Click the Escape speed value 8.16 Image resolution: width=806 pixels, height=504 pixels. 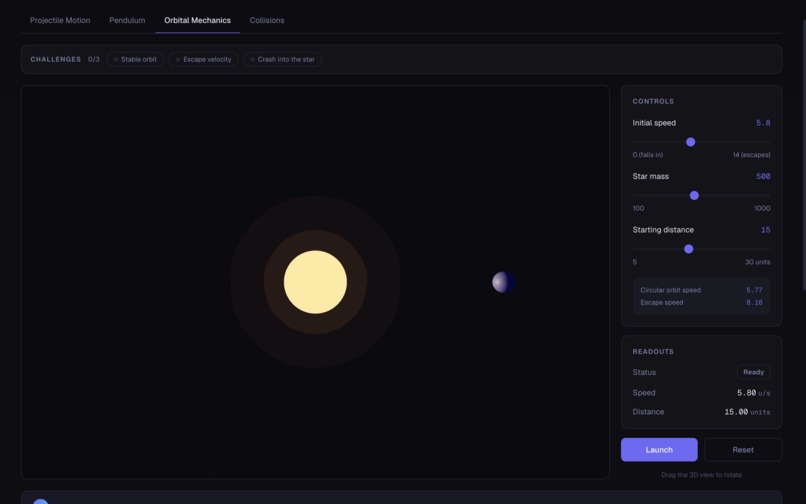[754, 302]
